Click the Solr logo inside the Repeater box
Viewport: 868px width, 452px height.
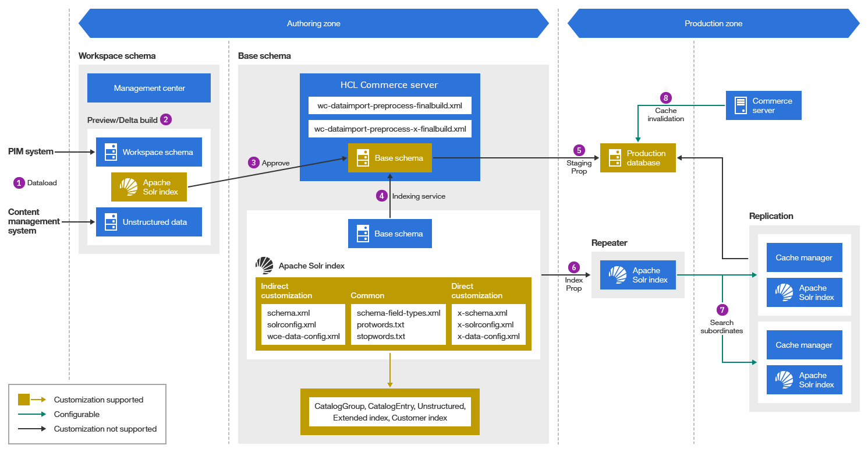618,275
